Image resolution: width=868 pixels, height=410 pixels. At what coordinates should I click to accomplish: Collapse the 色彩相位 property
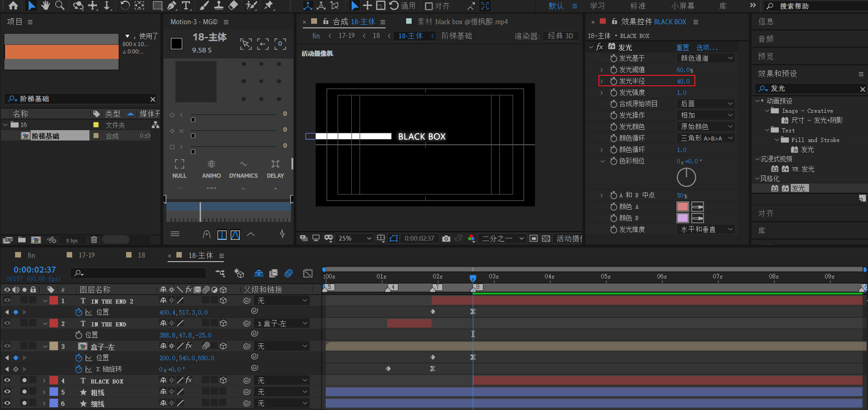click(603, 161)
